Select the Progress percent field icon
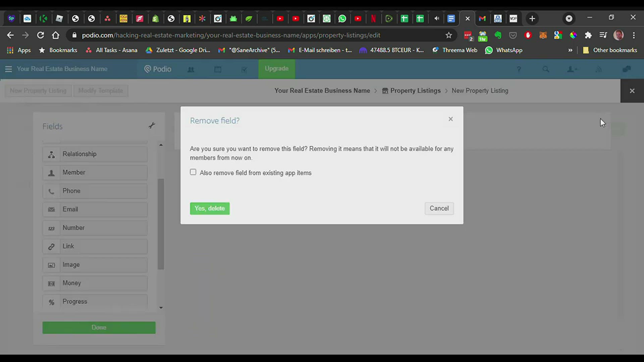Screen dimensions: 644x362 [x=51, y=302]
